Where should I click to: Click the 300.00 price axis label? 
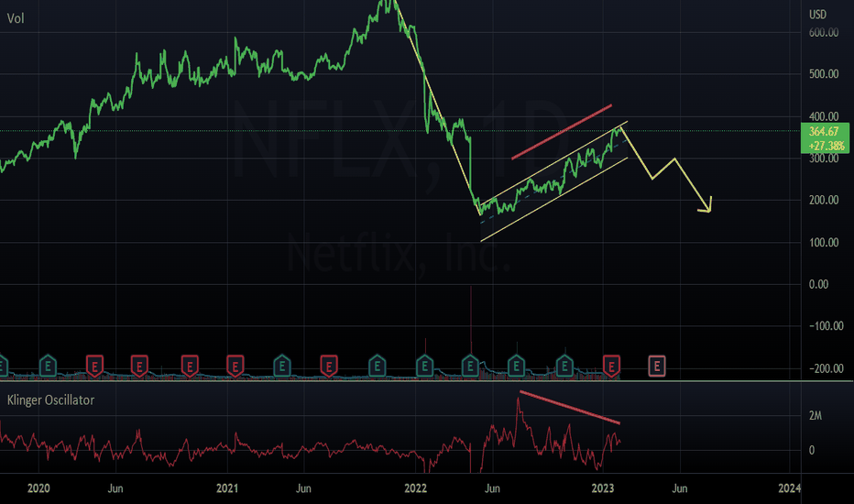coord(824,159)
